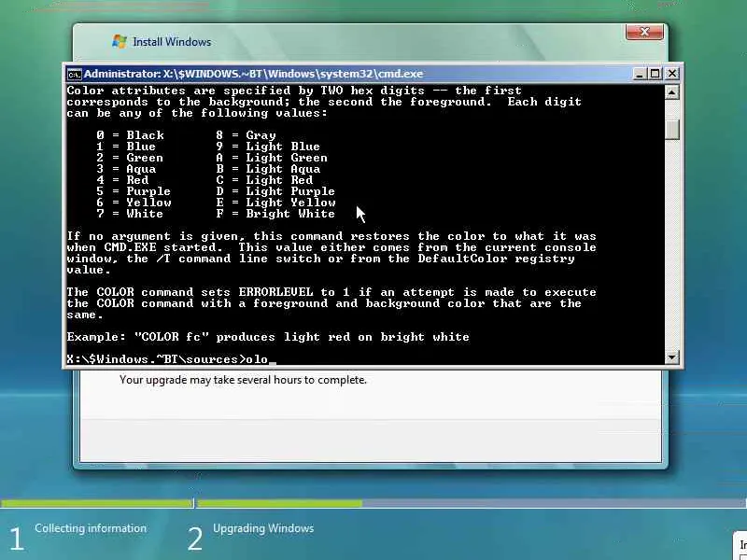
Task: Click 'Your upgrade may take several hours' text
Action: 243,380
